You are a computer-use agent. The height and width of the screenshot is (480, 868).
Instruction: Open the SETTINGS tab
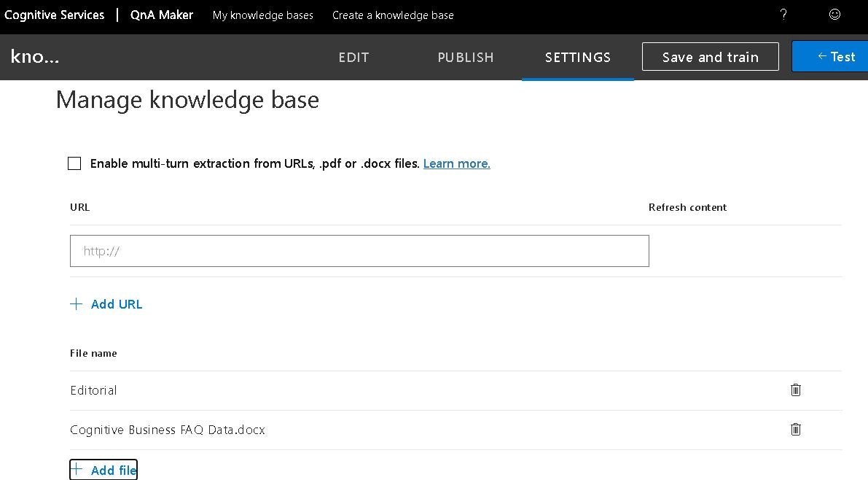tap(578, 57)
